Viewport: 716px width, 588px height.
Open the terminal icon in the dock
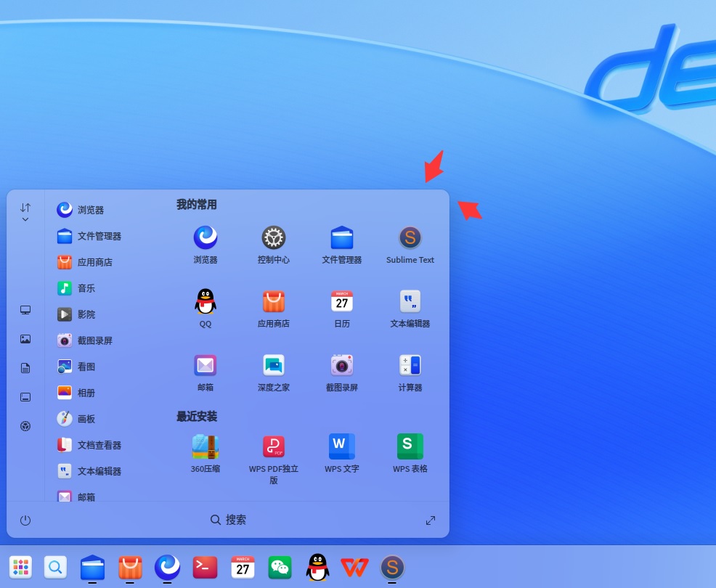205,568
